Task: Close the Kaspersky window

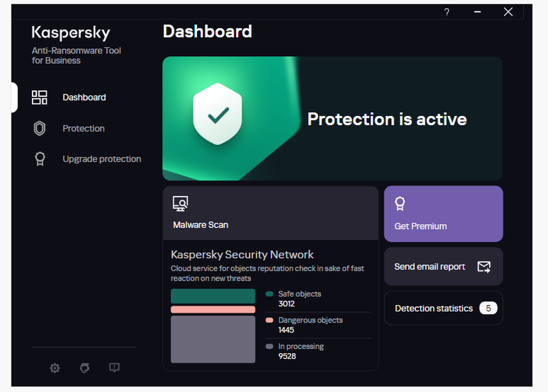Action: (x=508, y=12)
